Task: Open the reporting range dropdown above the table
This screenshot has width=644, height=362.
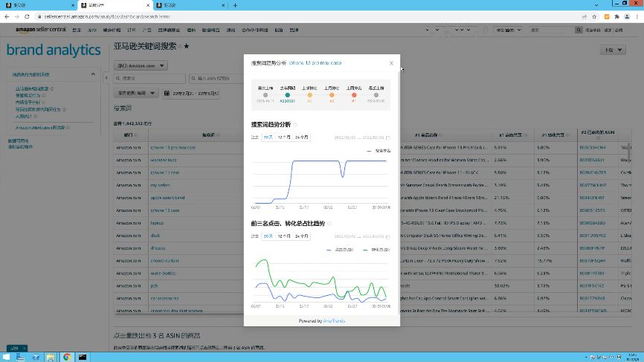Action: pos(136,93)
